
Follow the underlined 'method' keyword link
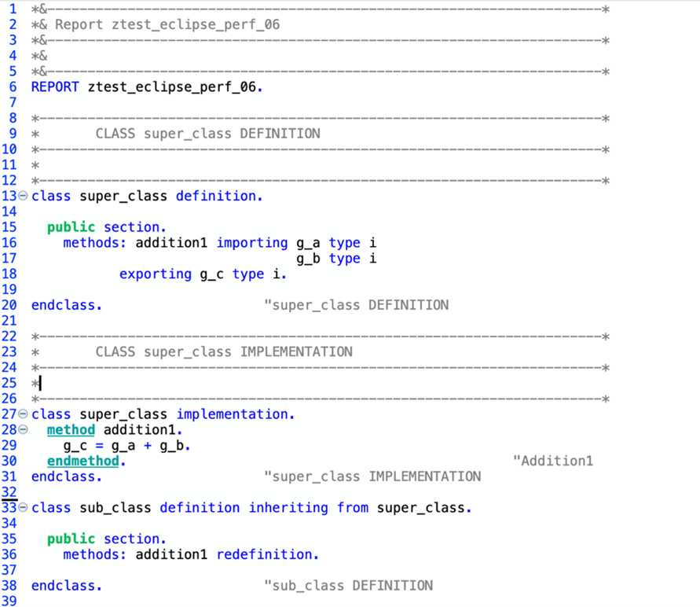pos(71,429)
